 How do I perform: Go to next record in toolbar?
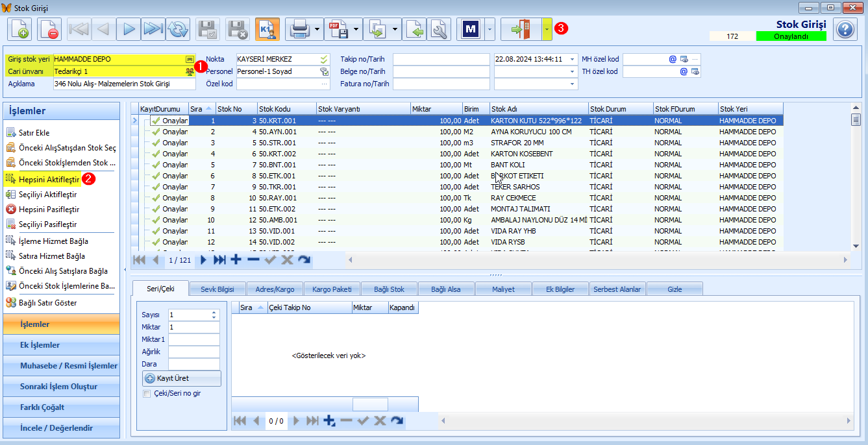(x=129, y=29)
